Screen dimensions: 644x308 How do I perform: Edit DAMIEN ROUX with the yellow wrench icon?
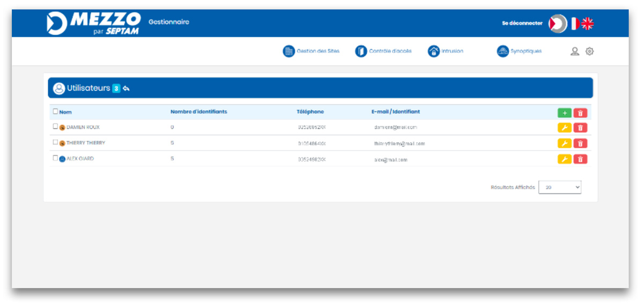click(564, 128)
